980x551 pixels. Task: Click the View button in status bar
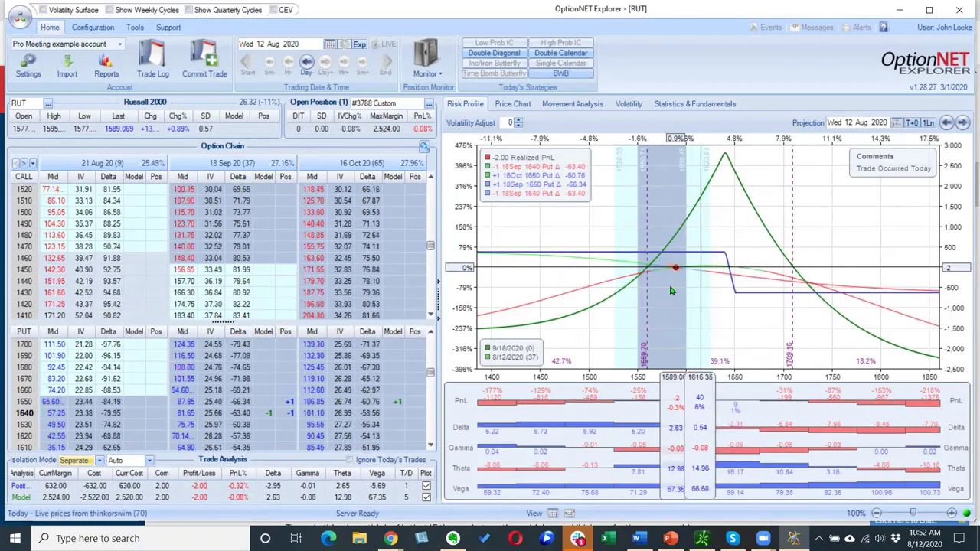coord(534,513)
